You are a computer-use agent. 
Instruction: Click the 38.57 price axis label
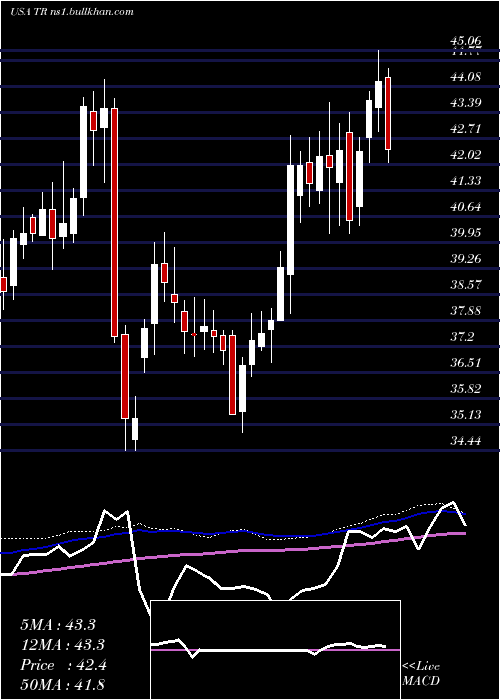pos(465,284)
